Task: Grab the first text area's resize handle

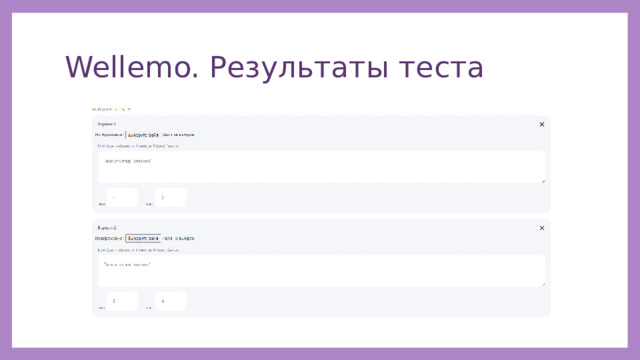Action: click(x=543, y=181)
